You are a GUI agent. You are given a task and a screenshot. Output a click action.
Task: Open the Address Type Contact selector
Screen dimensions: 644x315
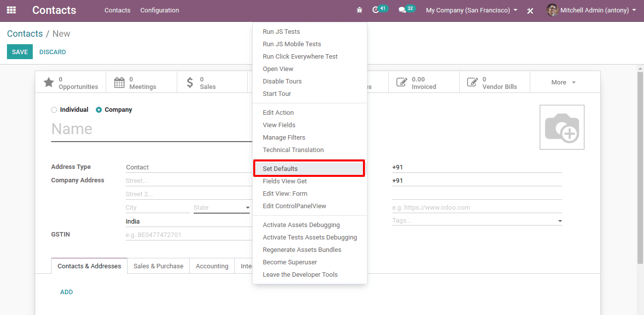click(189, 167)
